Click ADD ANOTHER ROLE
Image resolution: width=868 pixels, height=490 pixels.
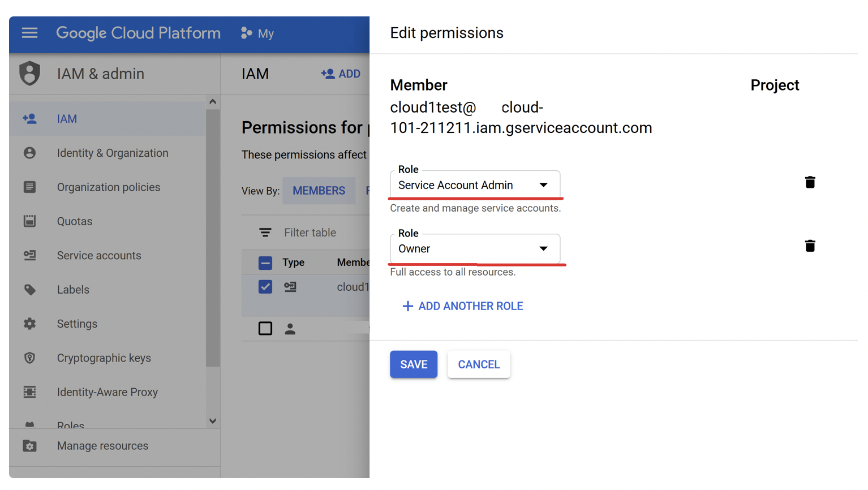(x=462, y=306)
